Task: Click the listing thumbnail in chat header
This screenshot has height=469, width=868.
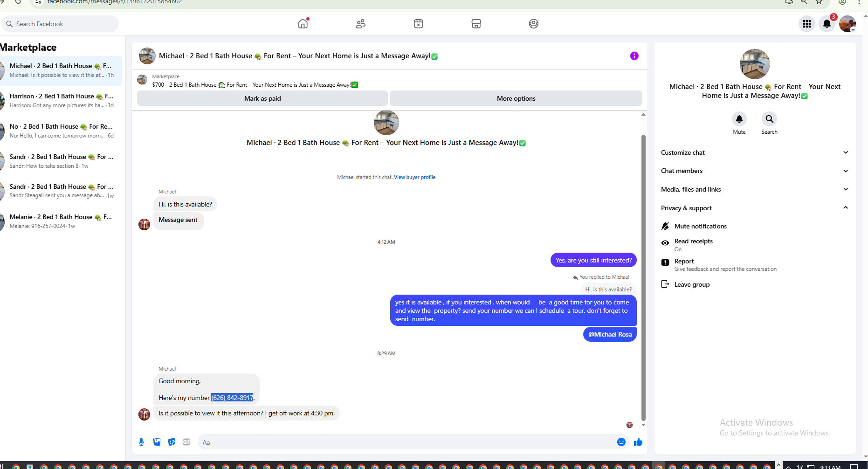Action: (x=147, y=56)
